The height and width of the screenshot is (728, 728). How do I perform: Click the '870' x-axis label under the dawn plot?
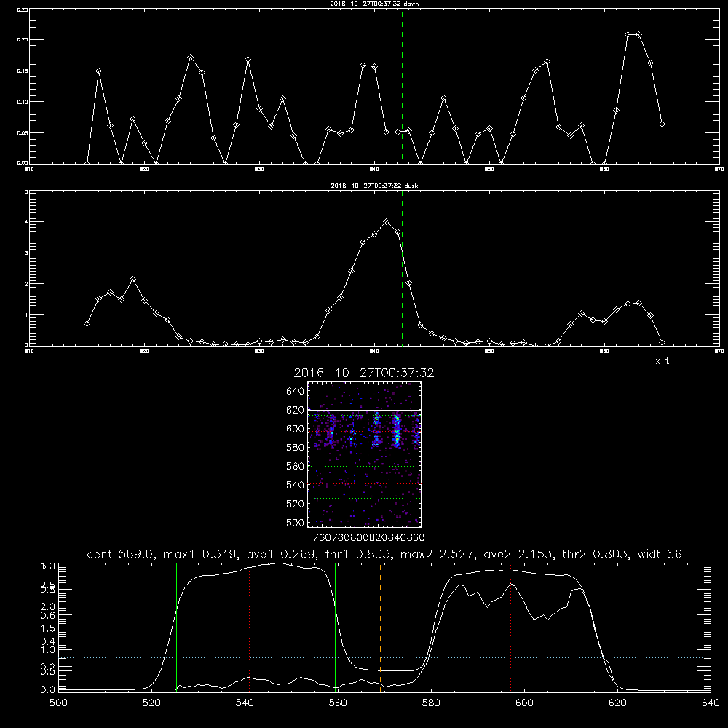(719, 170)
